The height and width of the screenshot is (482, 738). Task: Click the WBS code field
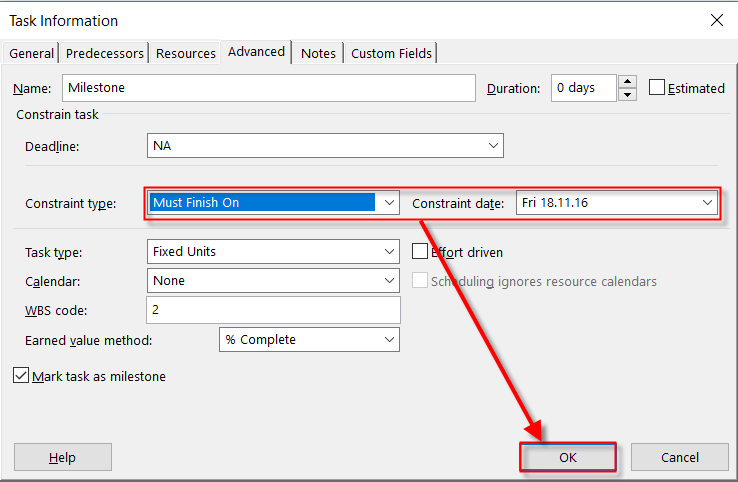[x=273, y=310]
